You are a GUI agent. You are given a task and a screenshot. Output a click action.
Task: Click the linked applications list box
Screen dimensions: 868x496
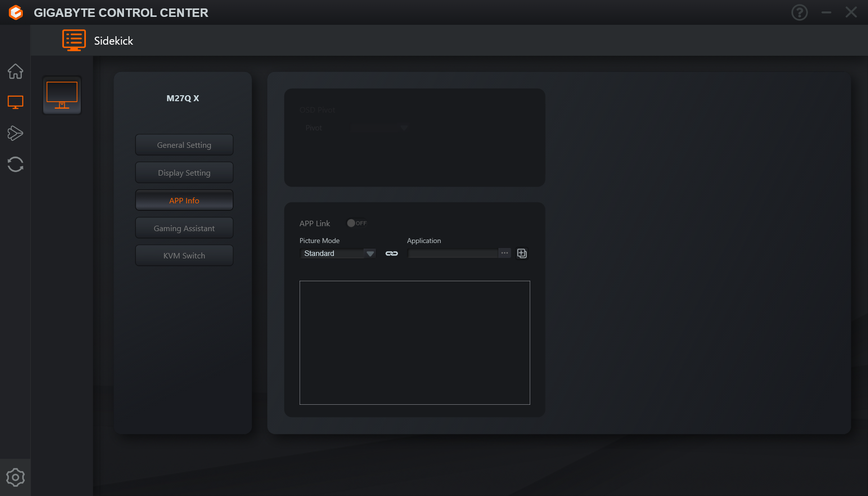tap(415, 343)
